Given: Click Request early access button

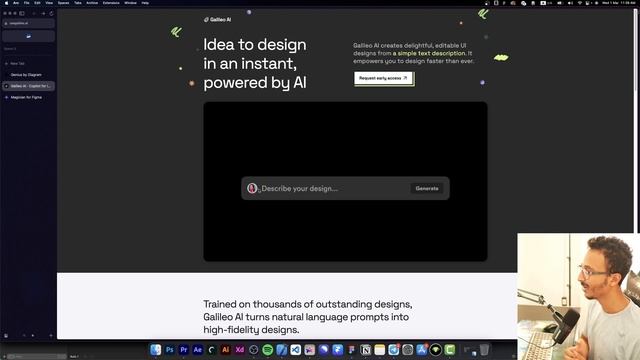Looking at the screenshot, I should coord(383,78).
